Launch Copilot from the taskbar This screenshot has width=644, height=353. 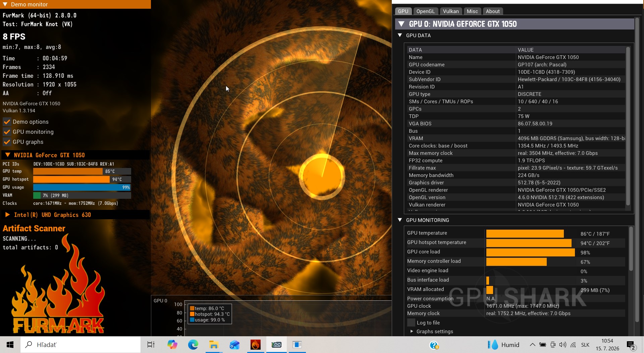tap(172, 345)
